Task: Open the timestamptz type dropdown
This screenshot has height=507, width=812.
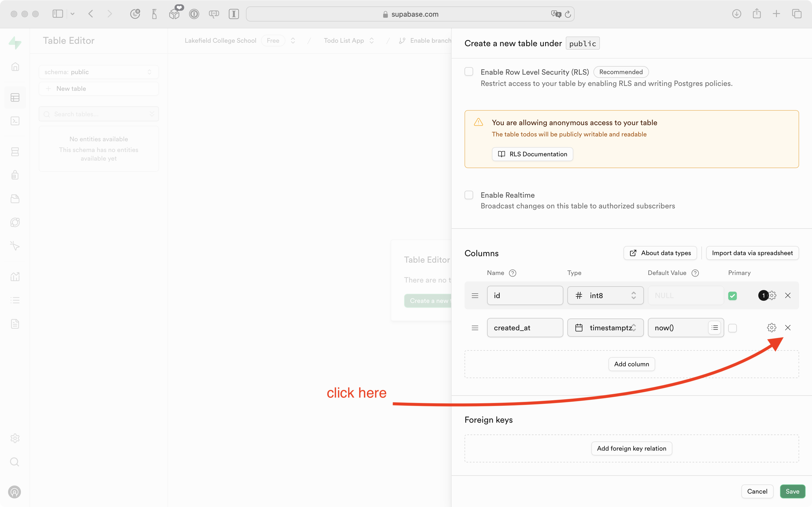Action: (x=605, y=328)
